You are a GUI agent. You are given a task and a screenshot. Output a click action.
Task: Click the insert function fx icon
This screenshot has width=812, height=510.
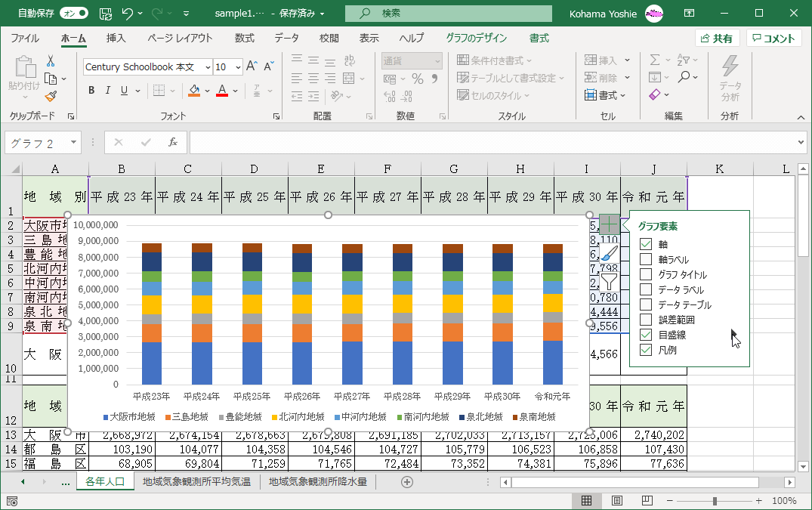tap(172, 142)
